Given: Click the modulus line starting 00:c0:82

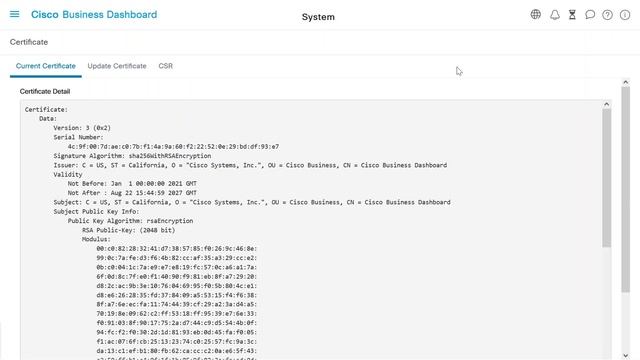Looking at the screenshot, I should (177, 249).
